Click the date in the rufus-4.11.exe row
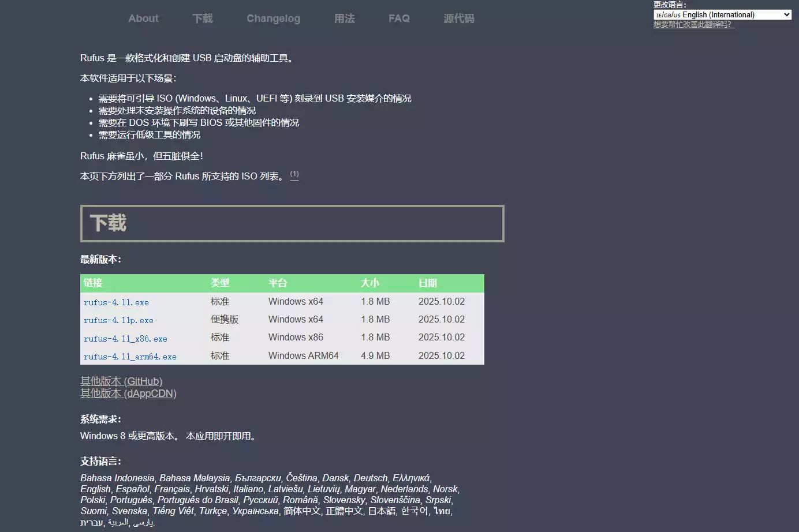 click(442, 302)
